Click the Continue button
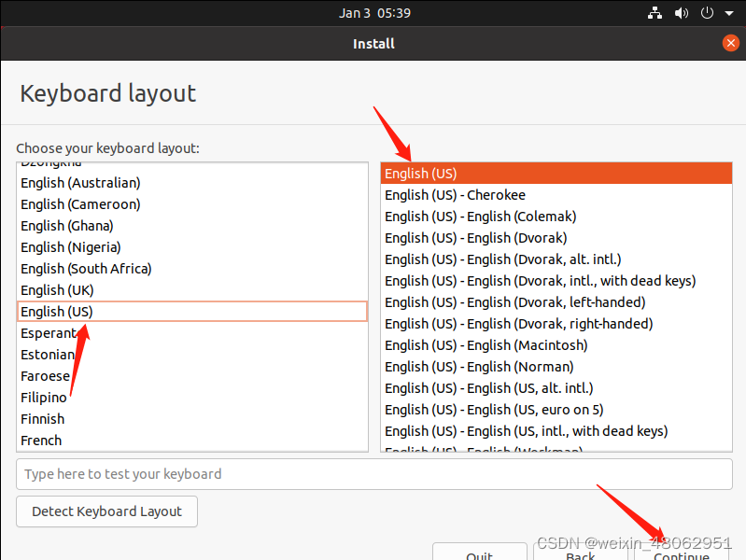 (681, 553)
